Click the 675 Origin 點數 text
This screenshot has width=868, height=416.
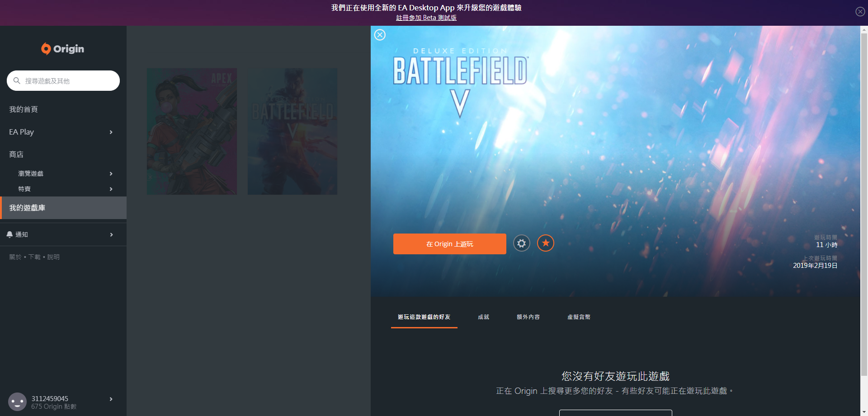point(54,407)
